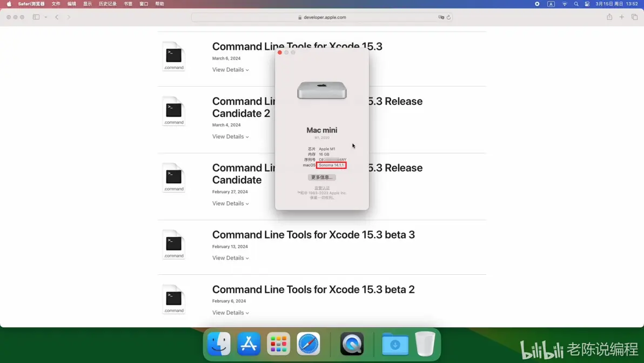The height and width of the screenshot is (363, 644).
Task: Click the .command file icon for Xcode 15.3
Action: coord(174,56)
